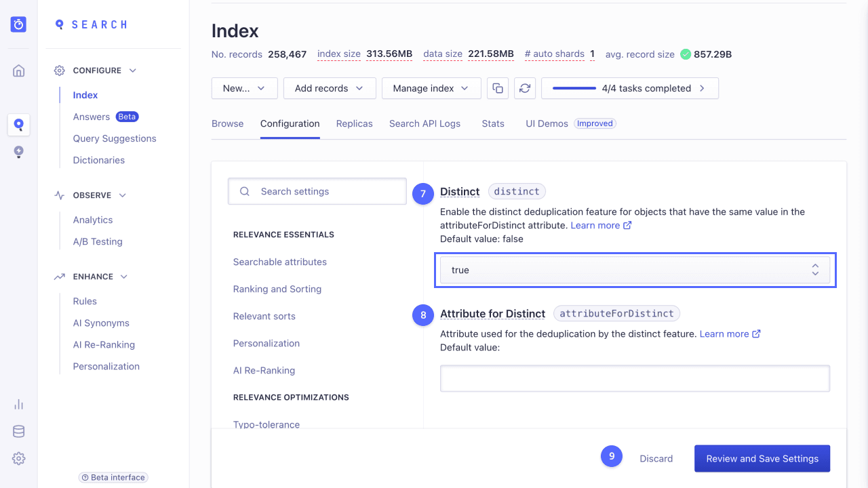
Task: Expand the 4/4 tasks completed panel
Action: [x=630, y=88]
